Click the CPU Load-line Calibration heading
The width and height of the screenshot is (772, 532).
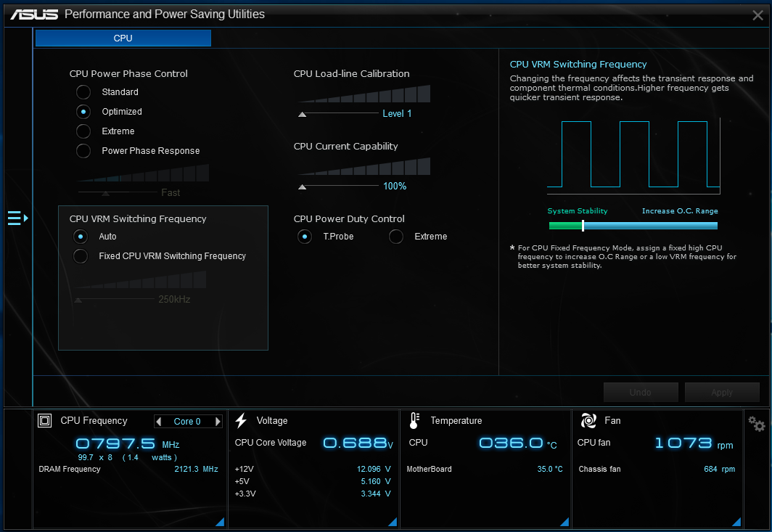[351, 74]
